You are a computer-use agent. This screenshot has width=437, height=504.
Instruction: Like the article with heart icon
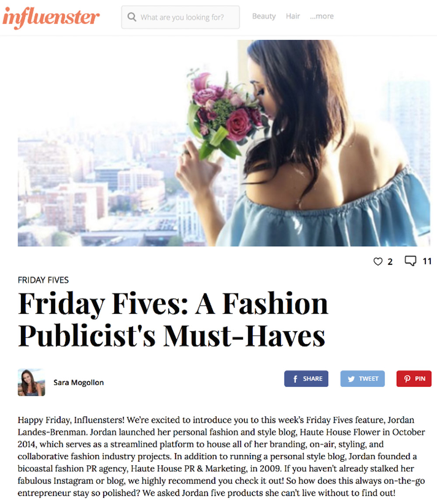pos(378,261)
